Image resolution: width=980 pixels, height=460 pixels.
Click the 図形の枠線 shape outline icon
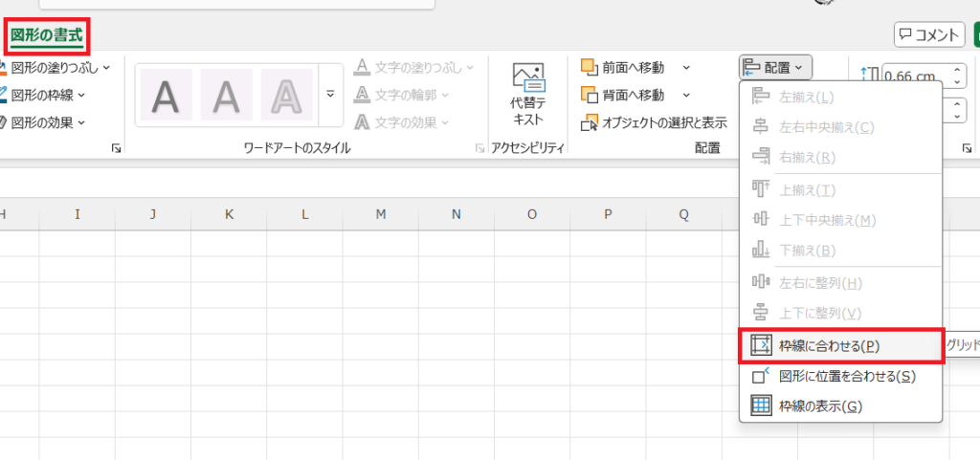click(x=4, y=95)
